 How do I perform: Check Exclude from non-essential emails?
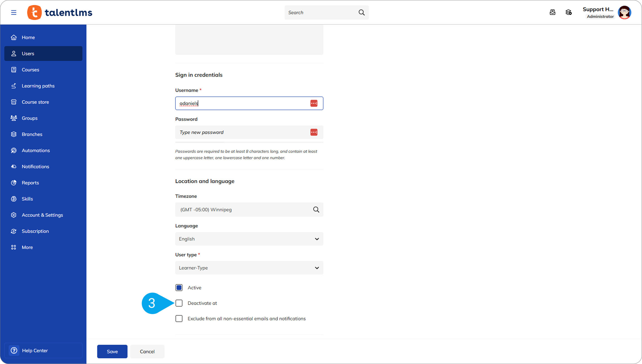coord(179,319)
